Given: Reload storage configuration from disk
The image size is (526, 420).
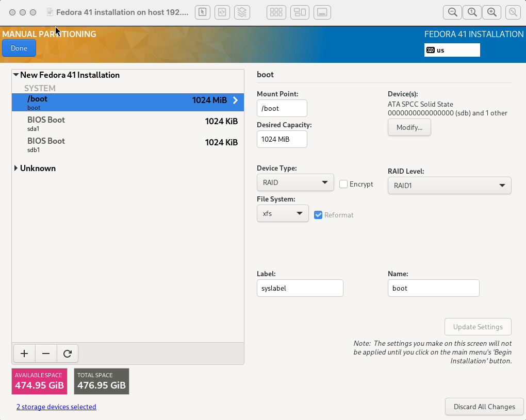Looking at the screenshot, I should click(68, 354).
